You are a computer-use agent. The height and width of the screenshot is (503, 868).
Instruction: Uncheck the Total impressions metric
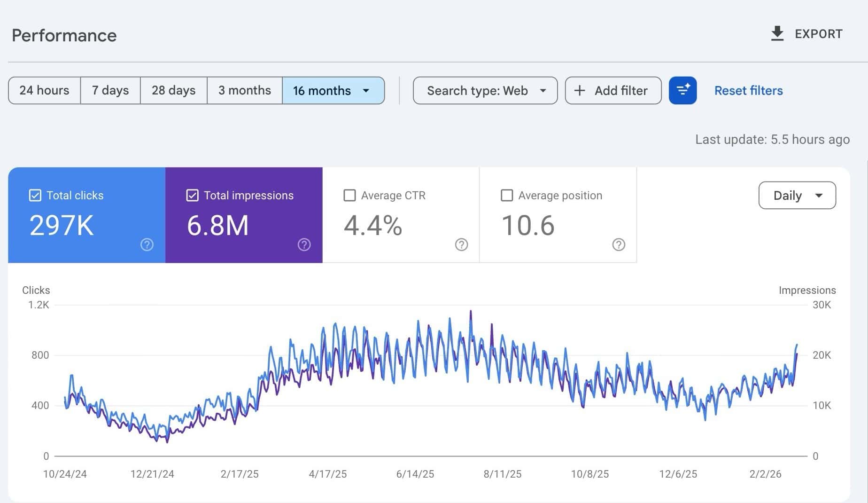[x=192, y=195]
